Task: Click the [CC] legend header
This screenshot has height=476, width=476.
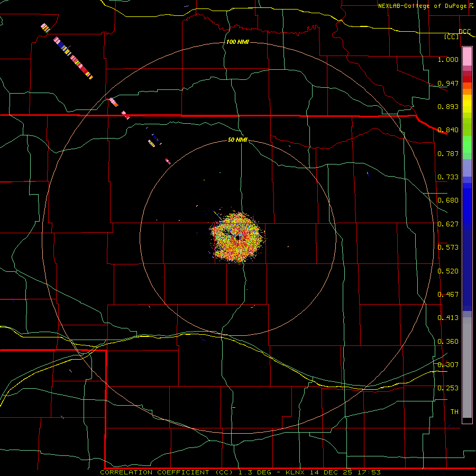Action: pyautogui.click(x=452, y=36)
